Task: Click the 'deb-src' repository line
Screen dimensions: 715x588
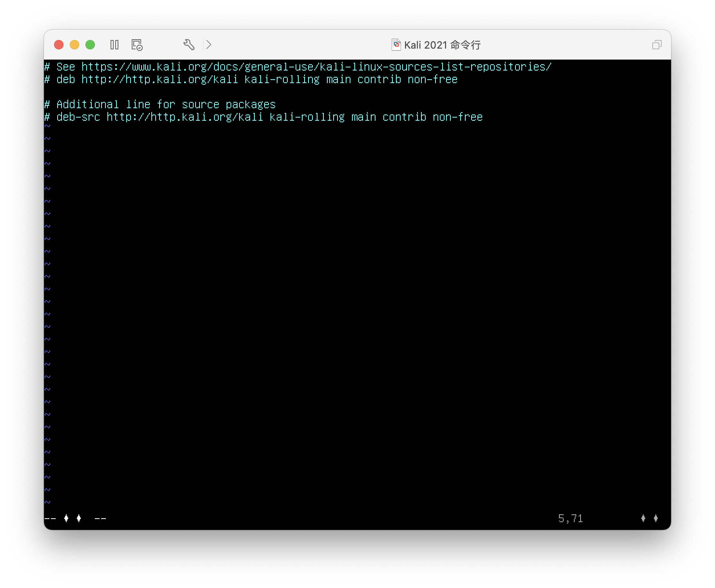Action: coord(263,117)
